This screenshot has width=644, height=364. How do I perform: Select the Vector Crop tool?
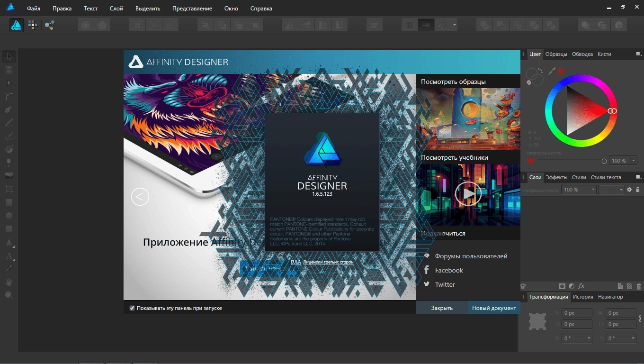[9, 189]
